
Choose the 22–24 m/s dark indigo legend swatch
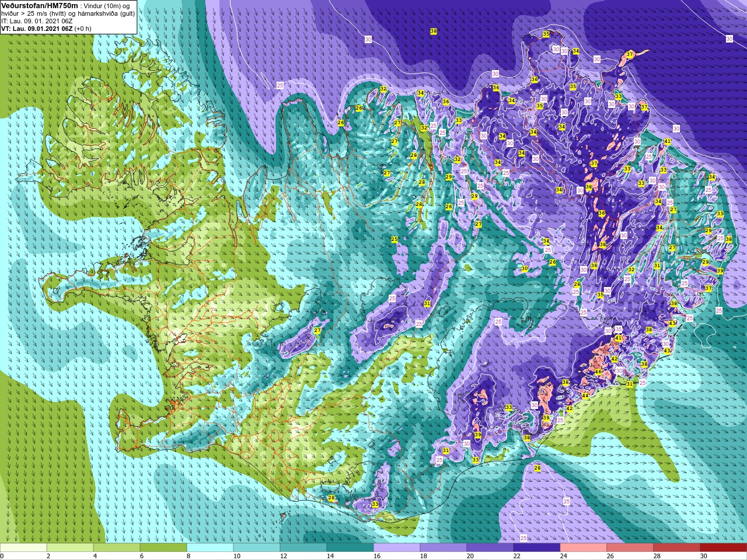[x=537, y=548]
